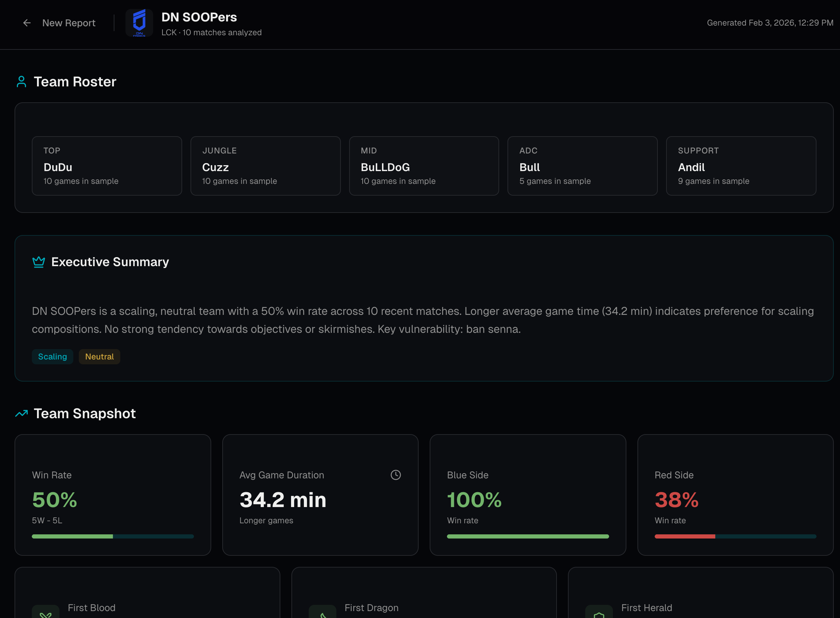Click the Executive Summary crown icon
The height and width of the screenshot is (618, 840).
38,262
